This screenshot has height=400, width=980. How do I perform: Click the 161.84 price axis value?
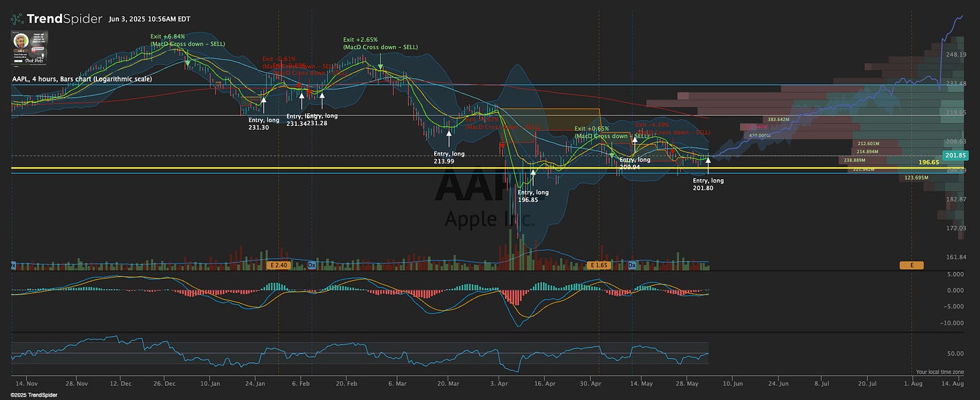pos(956,257)
